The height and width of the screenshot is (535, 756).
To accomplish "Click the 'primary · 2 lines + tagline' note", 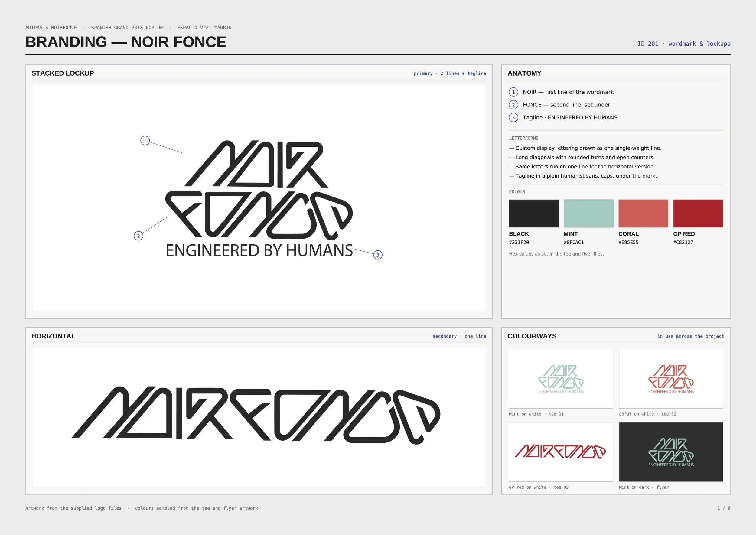I will click(450, 73).
